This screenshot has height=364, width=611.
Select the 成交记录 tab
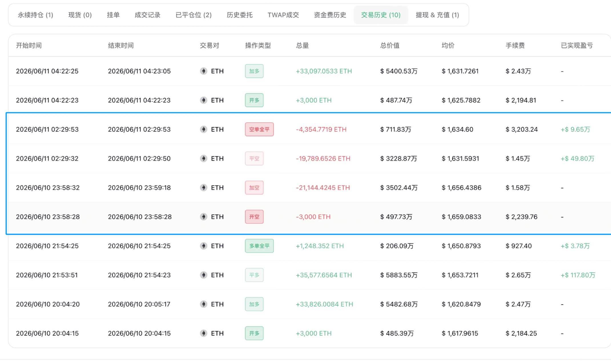(147, 15)
